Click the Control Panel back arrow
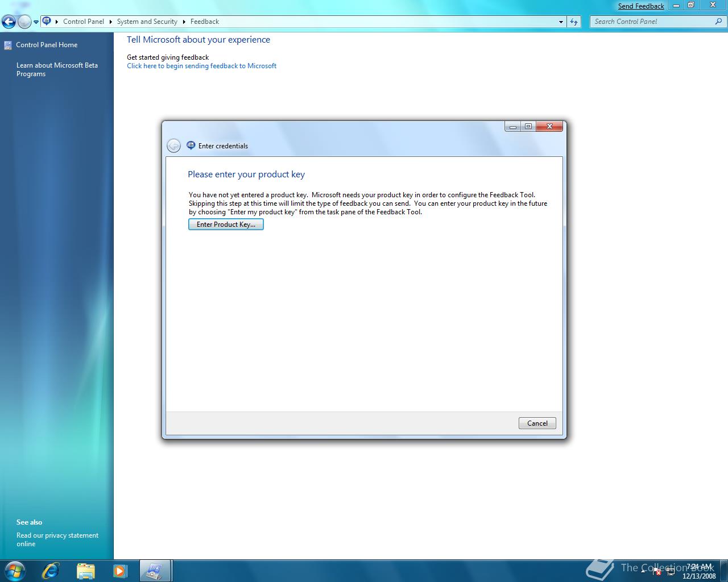The width and height of the screenshot is (728, 582). tap(9, 22)
